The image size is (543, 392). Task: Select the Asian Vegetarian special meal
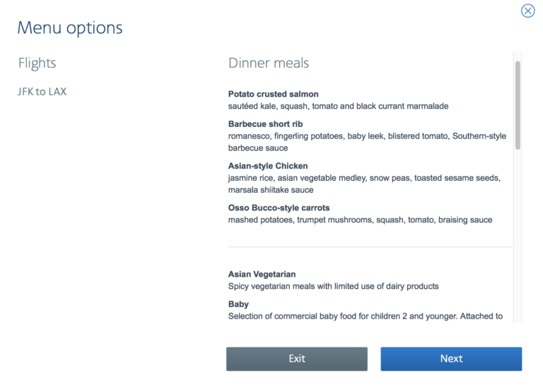[262, 274]
